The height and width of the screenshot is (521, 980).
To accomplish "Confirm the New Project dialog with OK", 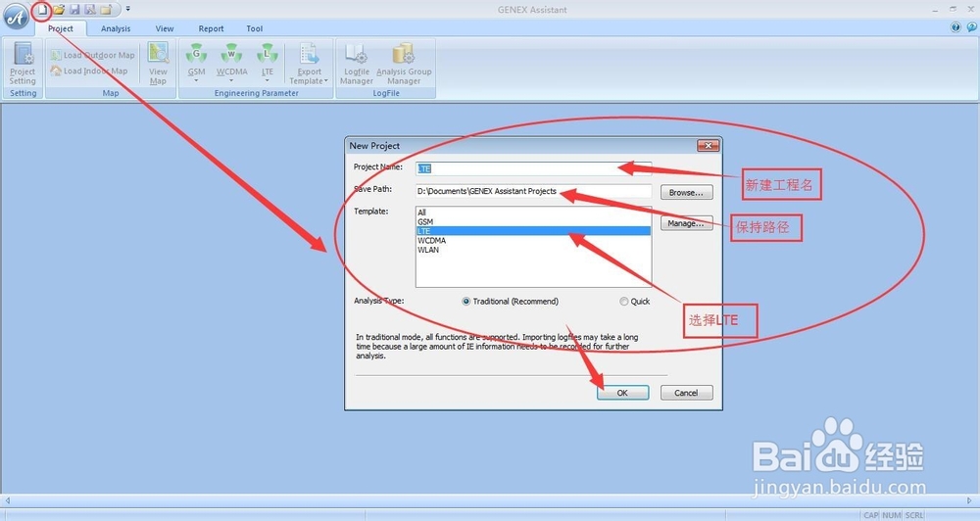I will pyautogui.click(x=622, y=393).
